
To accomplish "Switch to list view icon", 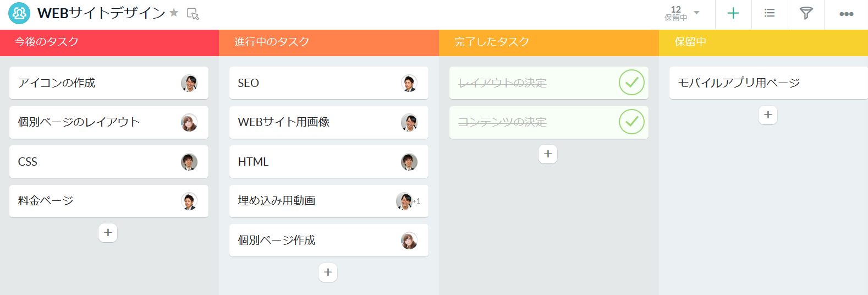I will (x=770, y=13).
